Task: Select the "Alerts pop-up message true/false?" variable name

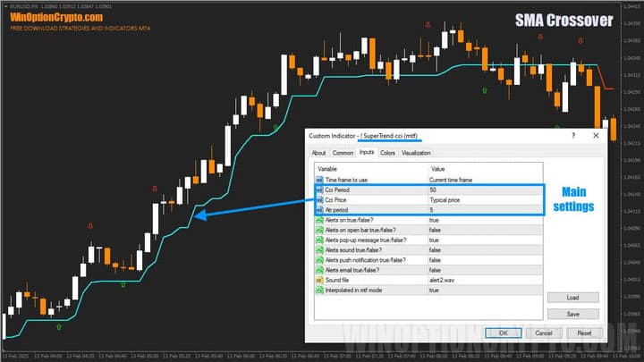Action: (x=366, y=240)
